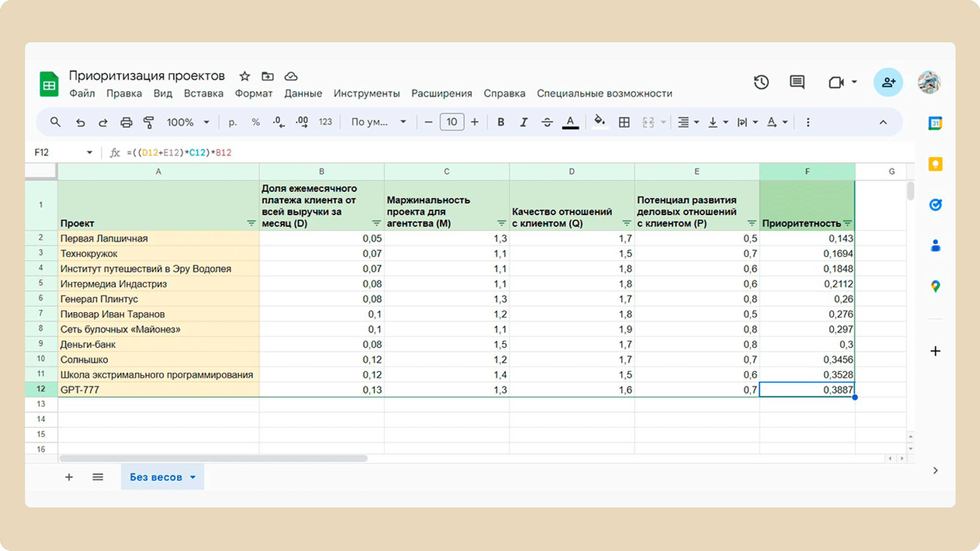Open Google Calendar sidebar icon
This screenshot has width=980, height=551.
point(935,123)
